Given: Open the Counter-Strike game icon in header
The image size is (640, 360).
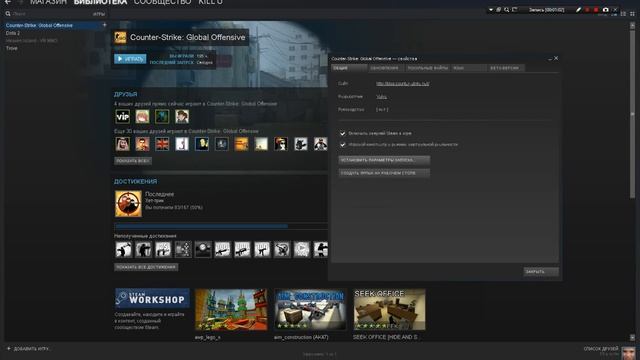Looking at the screenshot, I should 120,38.
